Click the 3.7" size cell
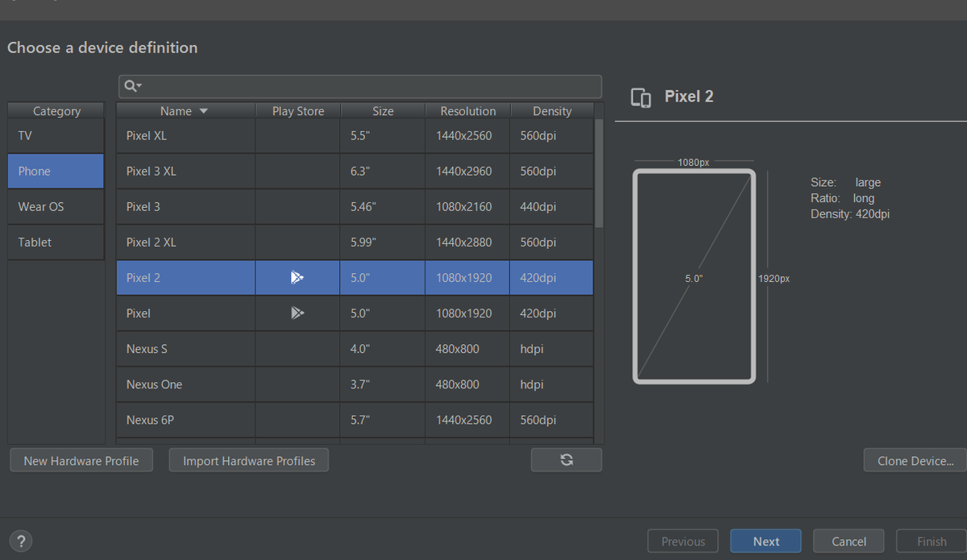The height and width of the screenshot is (560, 967). pos(383,384)
